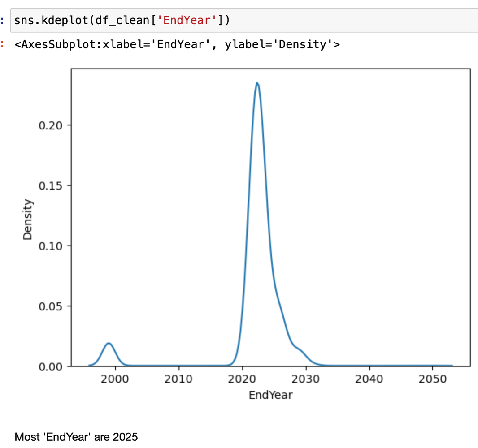This screenshot has width=478, height=448.
Task: Click the Density y-axis label
Action: tap(28, 220)
